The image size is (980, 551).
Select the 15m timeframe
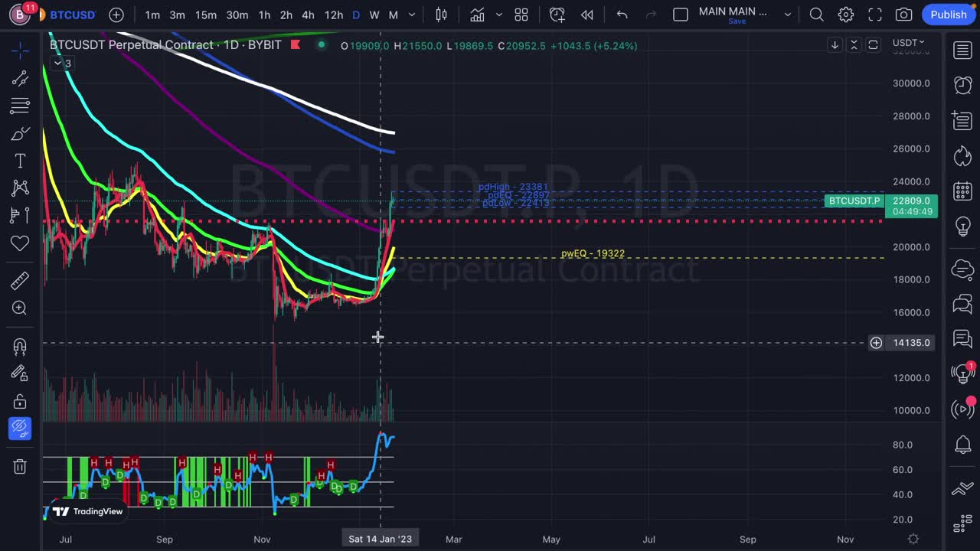click(x=205, y=15)
